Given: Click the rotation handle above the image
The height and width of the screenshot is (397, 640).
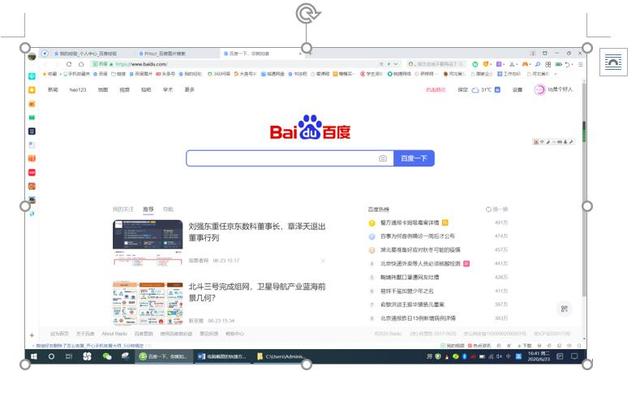Looking at the screenshot, I should tap(308, 13).
